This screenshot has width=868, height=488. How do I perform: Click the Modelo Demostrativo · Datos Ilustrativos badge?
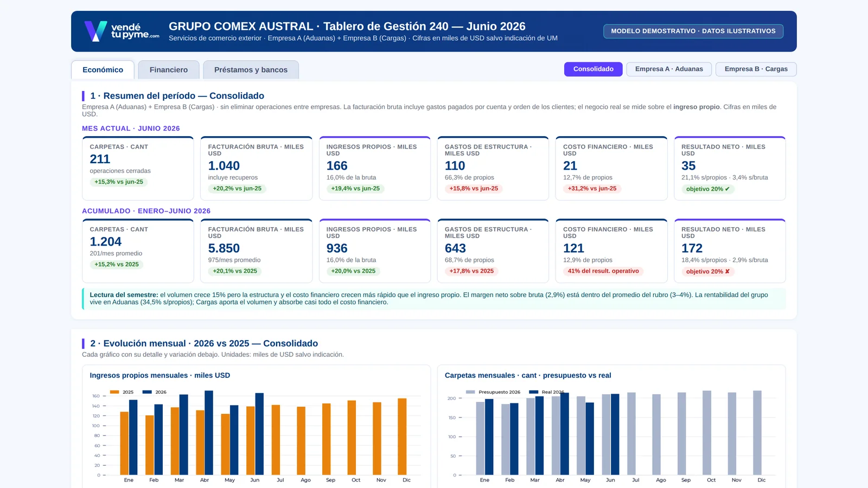pyautogui.click(x=693, y=31)
